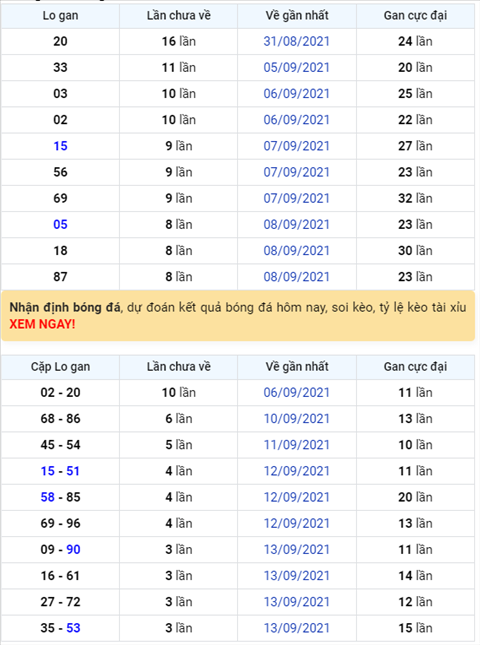Select Gan cực đại header in first table
The height and width of the screenshot is (645, 480).
(x=415, y=16)
